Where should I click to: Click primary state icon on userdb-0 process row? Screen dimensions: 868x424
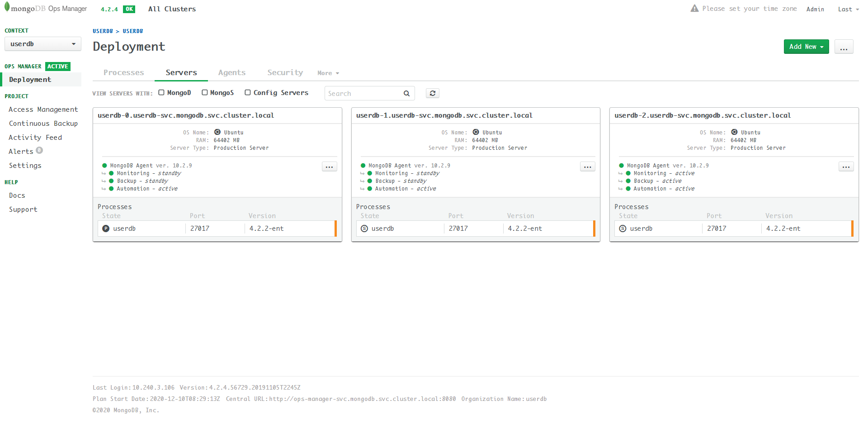click(106, 229)
